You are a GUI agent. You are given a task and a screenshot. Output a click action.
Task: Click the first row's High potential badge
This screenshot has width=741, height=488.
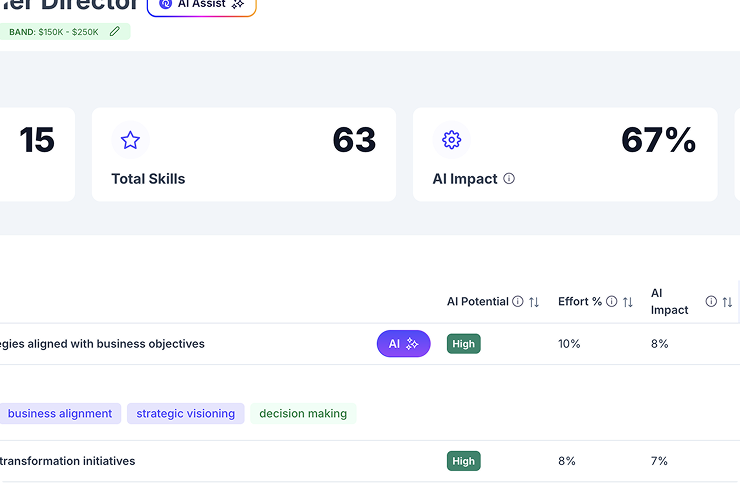click(x=463, y=344)
